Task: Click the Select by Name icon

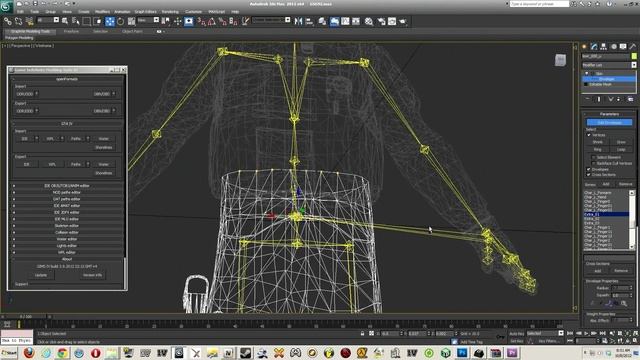Action: coord(76,21)
